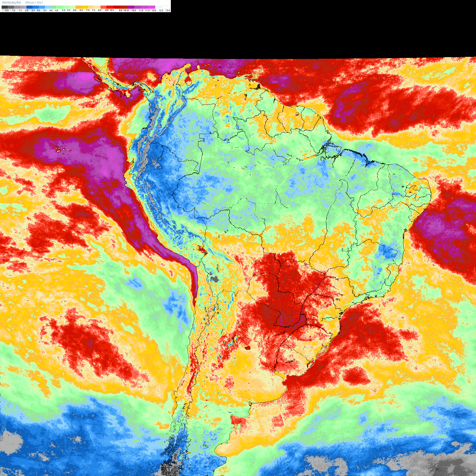Click the 3.5 legend value

coord(45,10)
